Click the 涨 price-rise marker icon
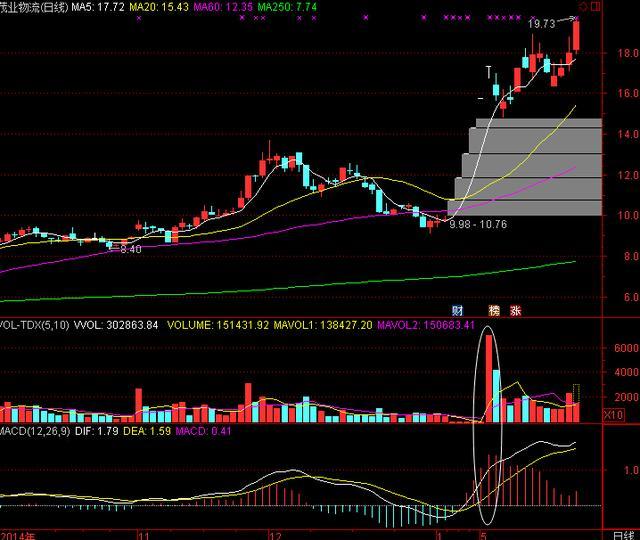Image resolution: width=640 pixels, height=540 pixels. 515,310
